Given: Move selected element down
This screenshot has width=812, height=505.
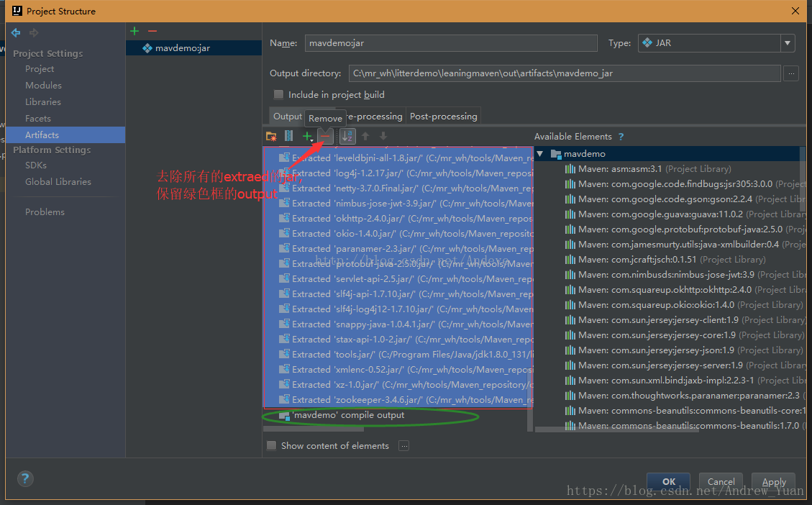Looking at the screenshot, I should pyautogui.click(x=383, y=136).
